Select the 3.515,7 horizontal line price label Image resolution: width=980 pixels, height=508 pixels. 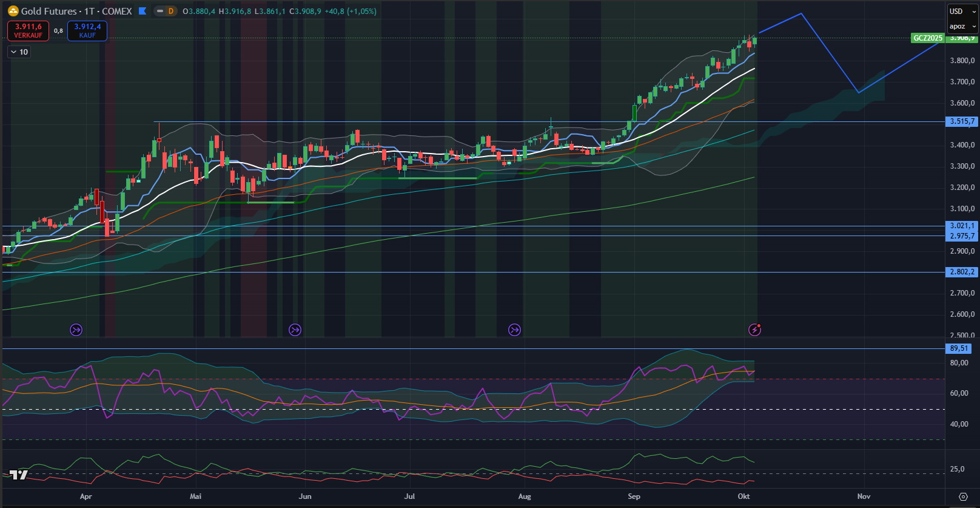point(962,121)
